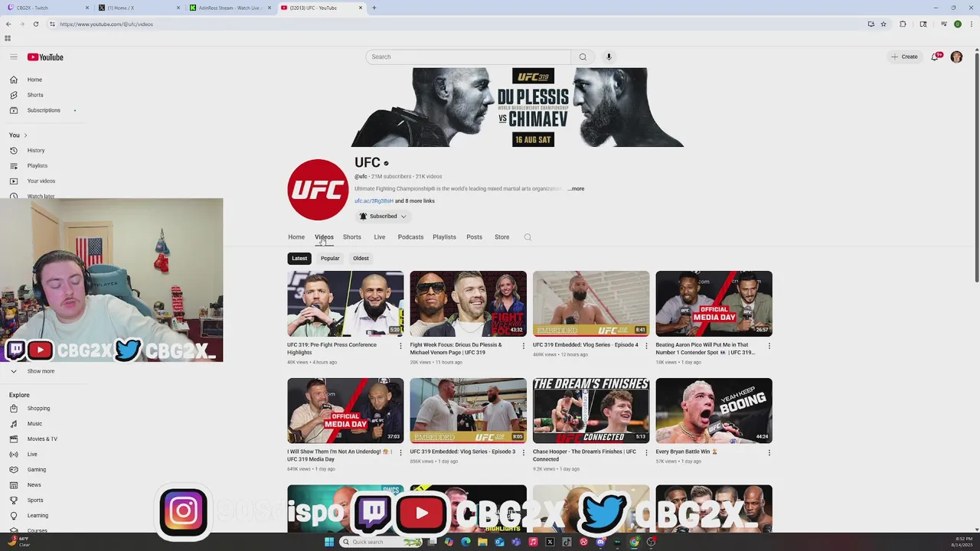980x551 pixels.
Task: Switch to channel Posts tab
Action: (475, 237)
